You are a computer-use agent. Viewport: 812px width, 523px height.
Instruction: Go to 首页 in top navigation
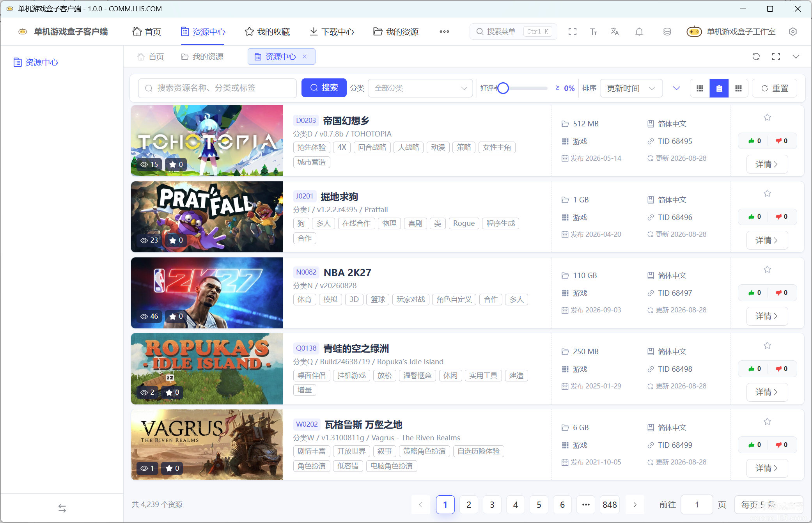(147, 32)
